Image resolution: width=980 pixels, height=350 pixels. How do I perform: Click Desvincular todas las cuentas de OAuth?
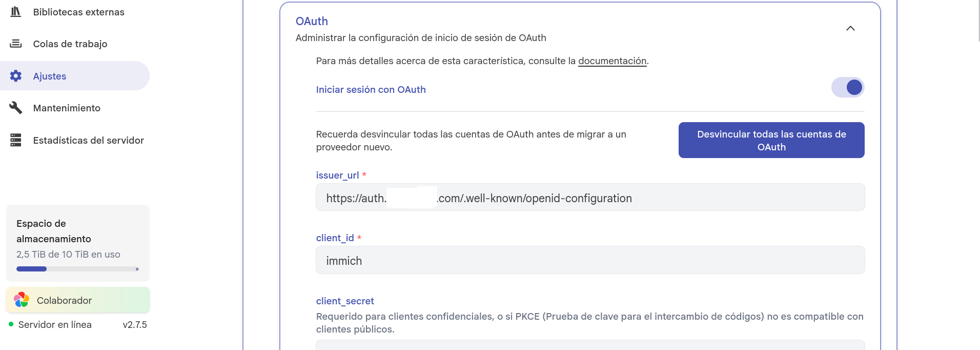[x=771, y=140]
